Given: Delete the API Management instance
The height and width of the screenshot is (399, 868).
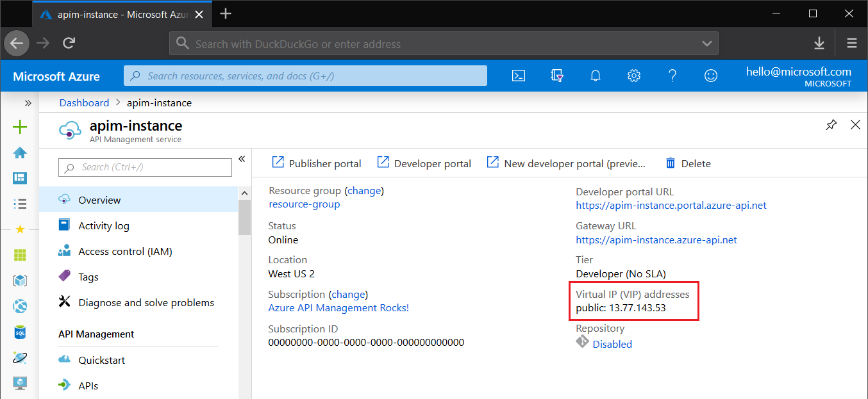Looking at the screenshot, I should (x=688, y=163).
